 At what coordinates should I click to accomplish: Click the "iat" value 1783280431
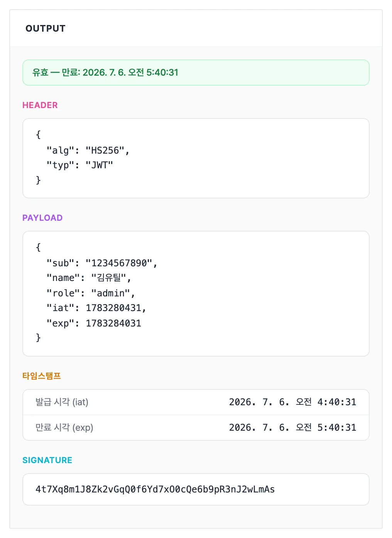[x=113, y=308]
